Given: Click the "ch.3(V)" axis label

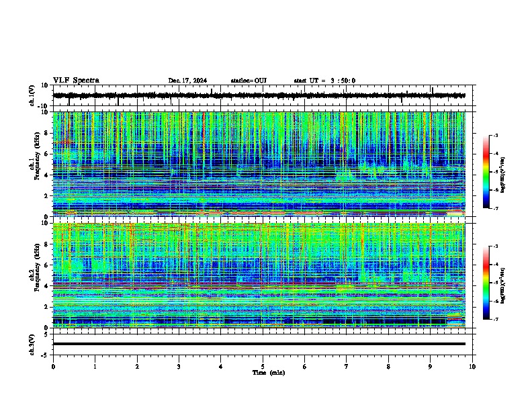Looking at the screenshot, I should pyautogui.click(x=32, y=345).
